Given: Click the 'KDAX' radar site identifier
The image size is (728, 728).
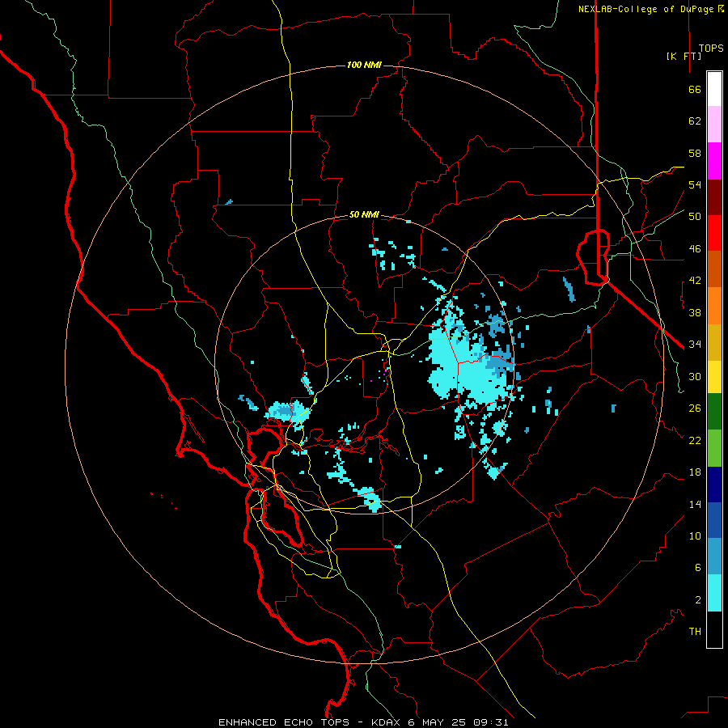Looking at the screenshot, I should pyautogui.click(x=387, y=722).
